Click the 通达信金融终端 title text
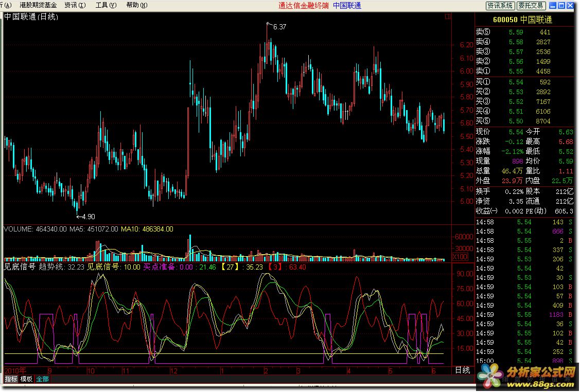This screenshot has width=580, height=392. pos(303,6)
